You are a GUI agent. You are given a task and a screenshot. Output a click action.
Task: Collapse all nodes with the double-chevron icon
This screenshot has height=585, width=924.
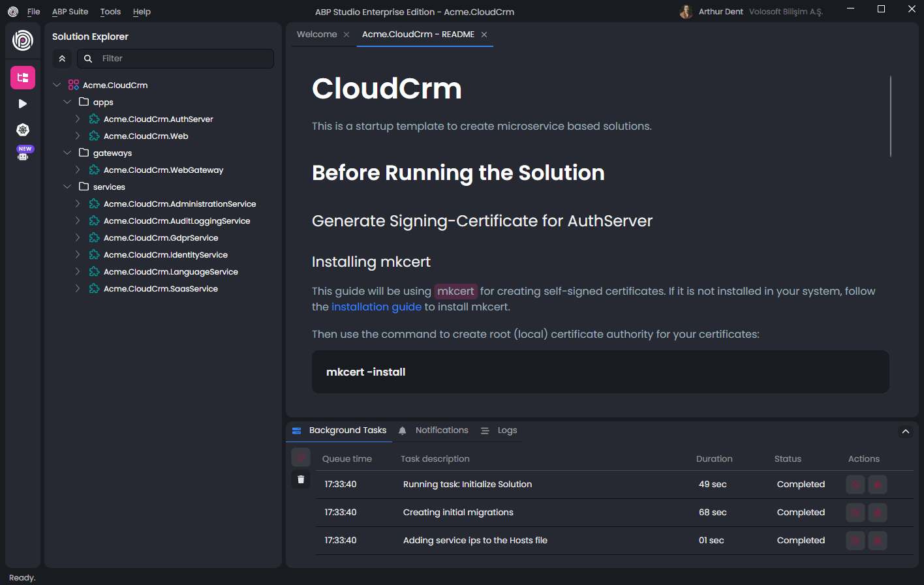tap(62, 58)
